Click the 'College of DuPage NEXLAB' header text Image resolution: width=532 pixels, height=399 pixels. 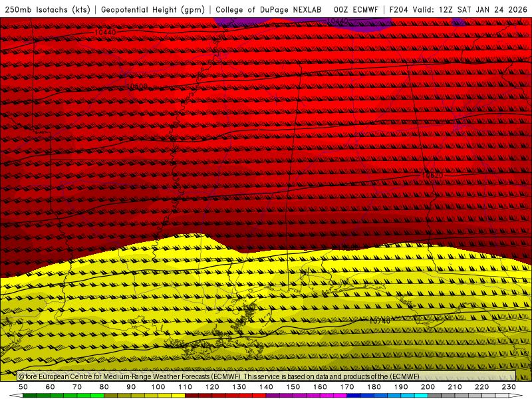(x=269, y=9)
